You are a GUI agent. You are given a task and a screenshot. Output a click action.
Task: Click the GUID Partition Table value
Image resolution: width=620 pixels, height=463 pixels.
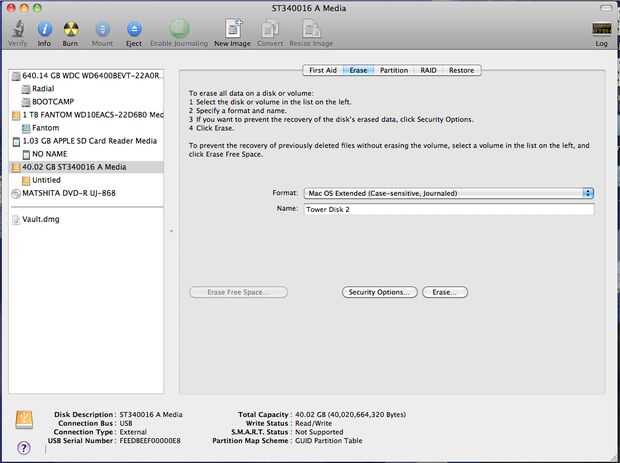pos(329,440)
